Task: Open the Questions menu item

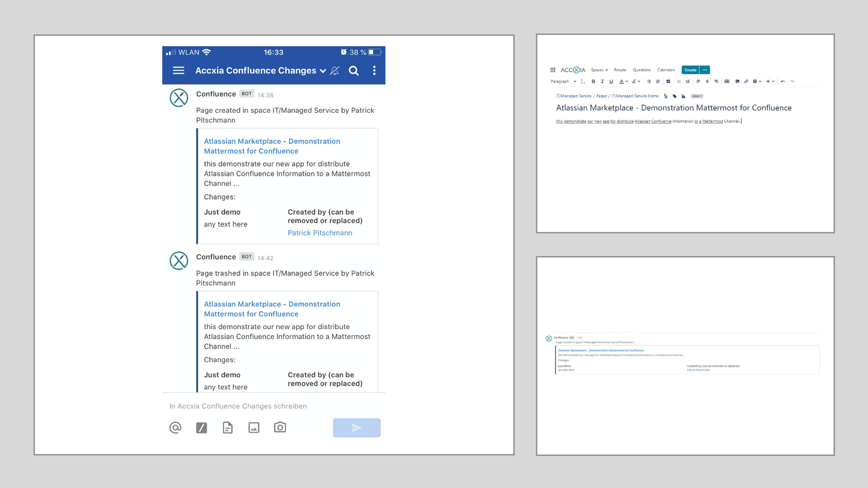Action: [642, 70]
